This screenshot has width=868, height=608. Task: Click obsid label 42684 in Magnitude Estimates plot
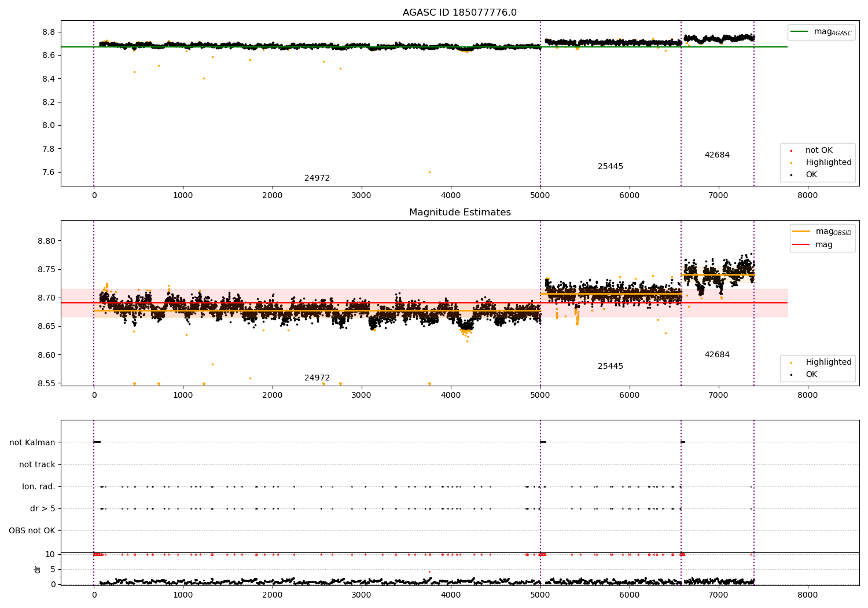717,355
